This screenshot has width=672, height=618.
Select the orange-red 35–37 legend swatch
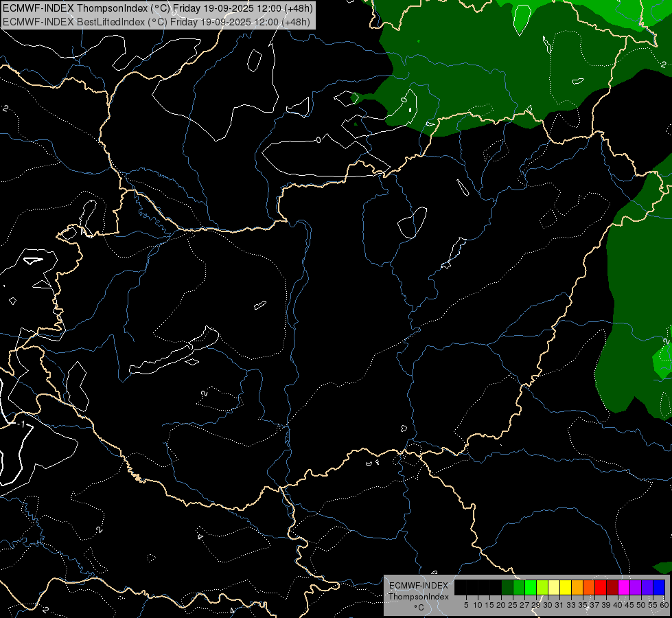[589, 587]
